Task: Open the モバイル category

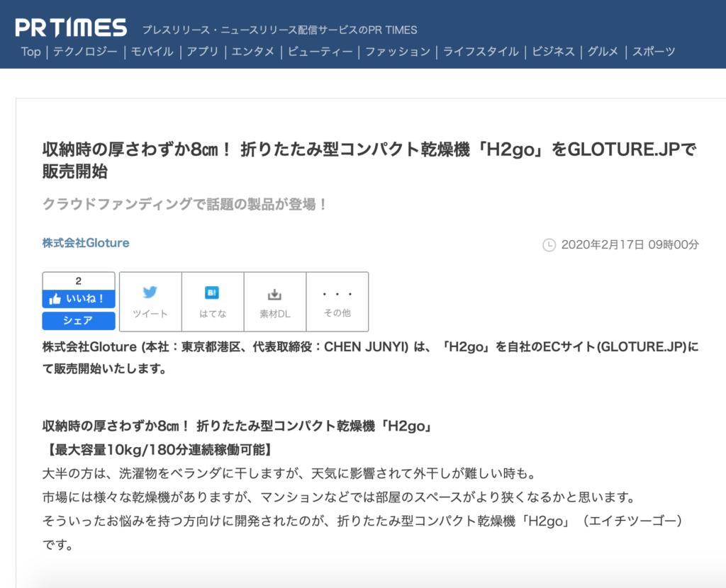Action: [x=152, y=51]
